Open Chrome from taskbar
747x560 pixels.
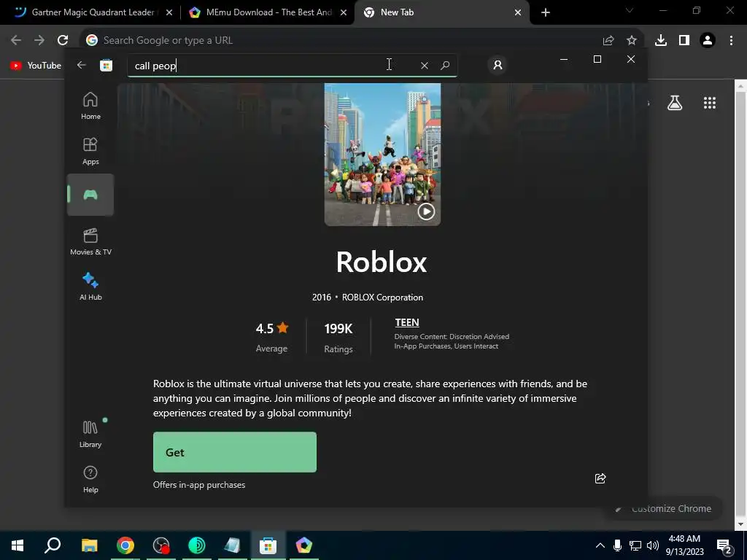point(125,545)
